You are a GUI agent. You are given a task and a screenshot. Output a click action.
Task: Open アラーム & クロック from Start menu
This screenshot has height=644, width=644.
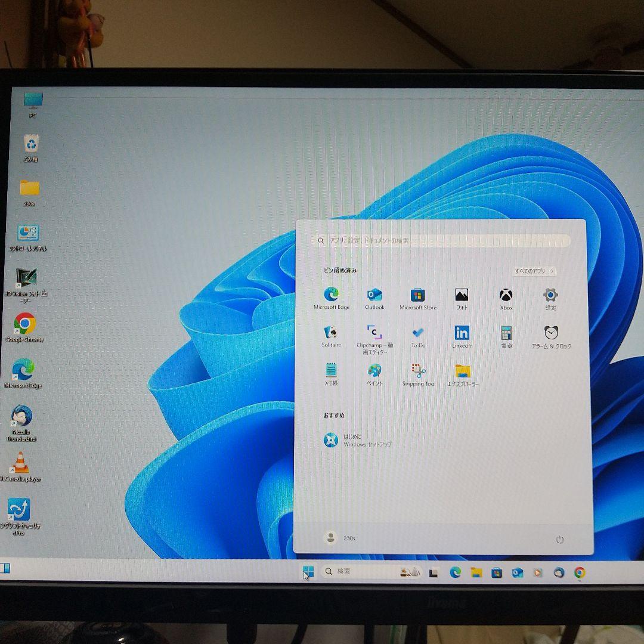click(x=550, y=333)
